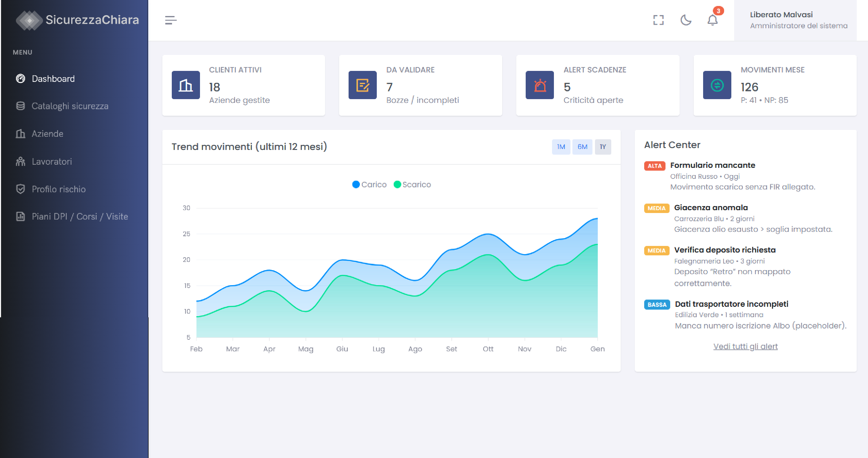This screenshot has width=868, height=458.
Task: Click the Alert Scadenze siren icon
Action: pyautogui.click(x=539, y=85)
